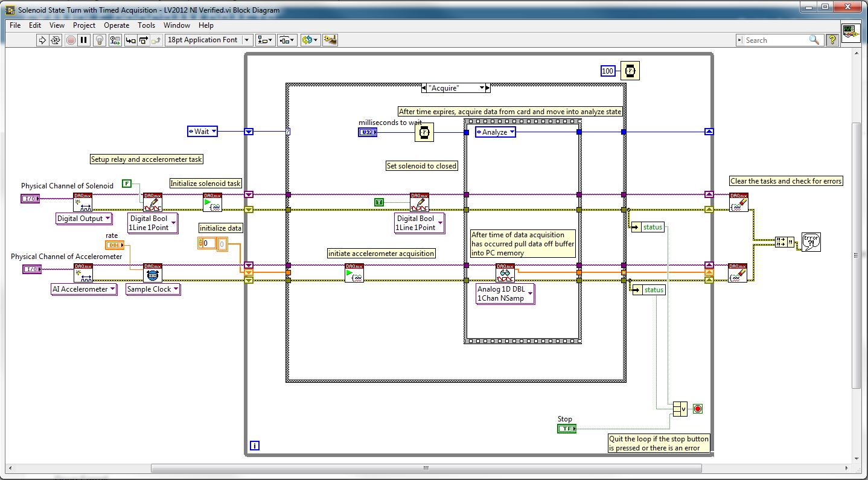This screenshot has width=868, height=480.
Task: Click the VI icon pane at top right
Action: point(851,33)
